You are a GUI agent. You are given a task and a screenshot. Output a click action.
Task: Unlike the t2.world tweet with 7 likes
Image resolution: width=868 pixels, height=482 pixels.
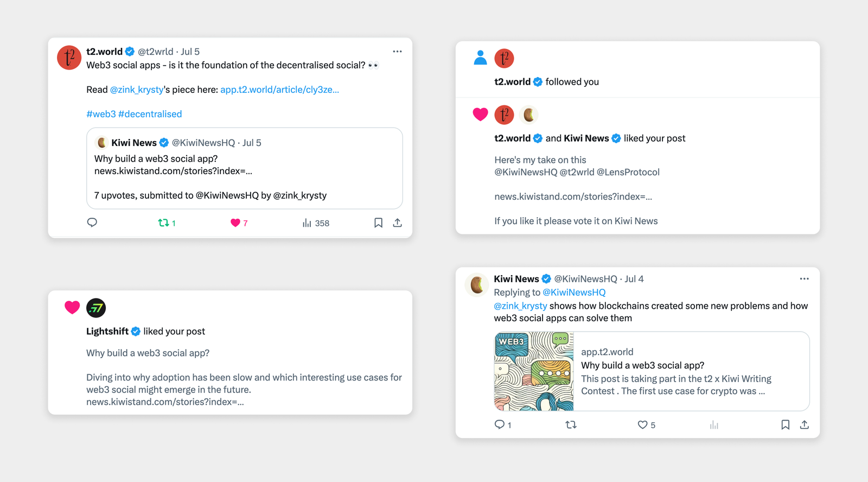tap(239, 223)
